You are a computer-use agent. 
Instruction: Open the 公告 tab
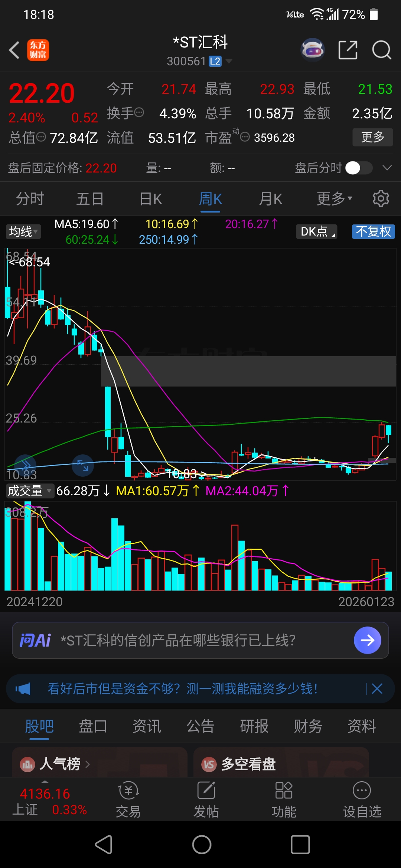click(200, 726)
